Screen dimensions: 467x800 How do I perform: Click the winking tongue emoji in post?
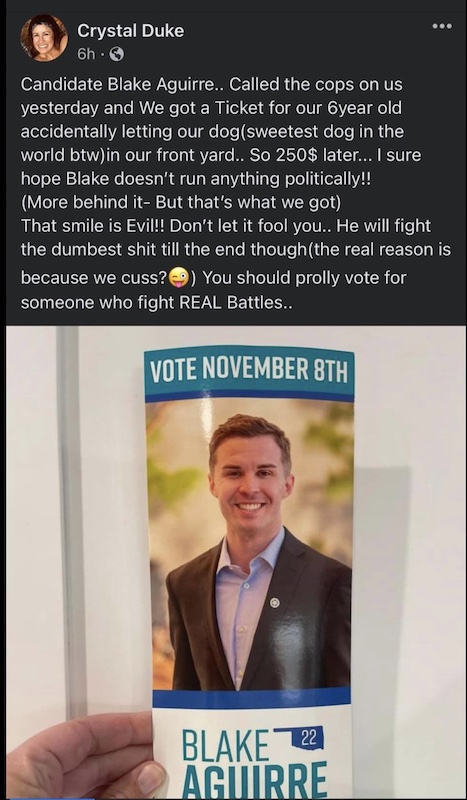pos(180,278)
